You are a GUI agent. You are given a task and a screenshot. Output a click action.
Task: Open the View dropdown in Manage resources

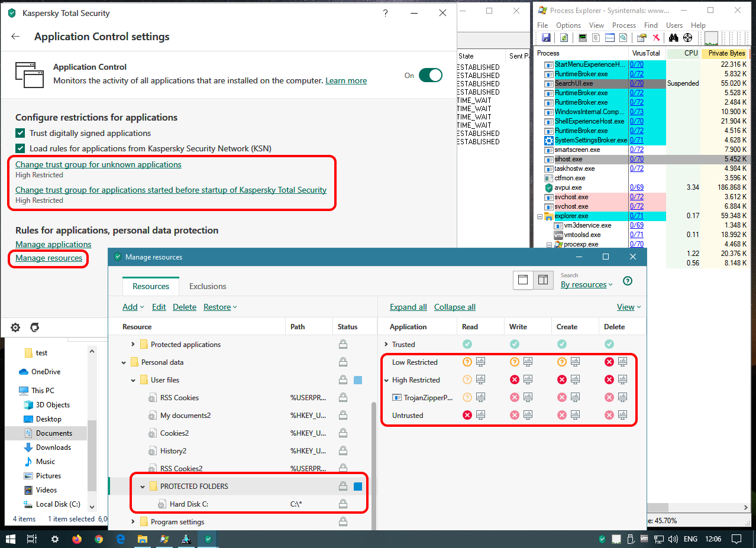pos(629,307)
